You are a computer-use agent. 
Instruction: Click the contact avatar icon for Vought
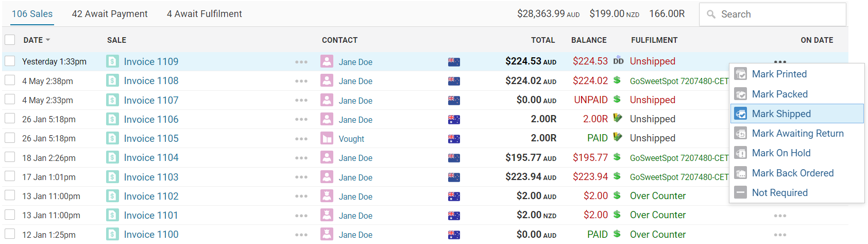pyautogui.click(x=327, y=139)
